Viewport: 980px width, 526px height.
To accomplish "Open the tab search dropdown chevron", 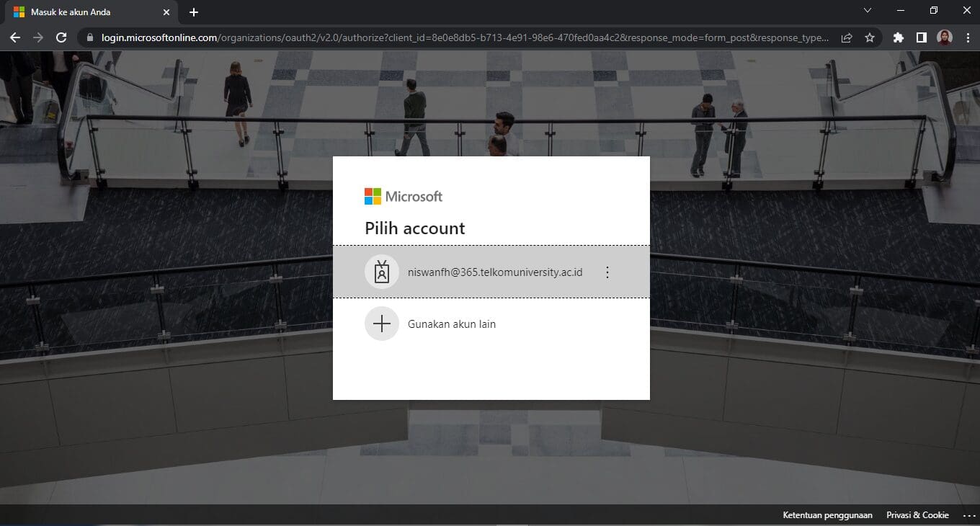I will pyautogui.click(x=868, y=11).
